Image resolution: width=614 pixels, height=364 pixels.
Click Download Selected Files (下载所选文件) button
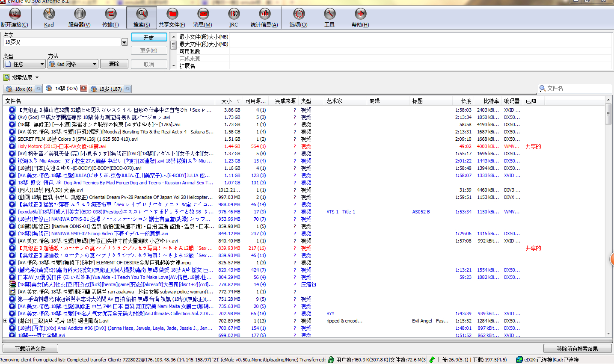(30, 349)
